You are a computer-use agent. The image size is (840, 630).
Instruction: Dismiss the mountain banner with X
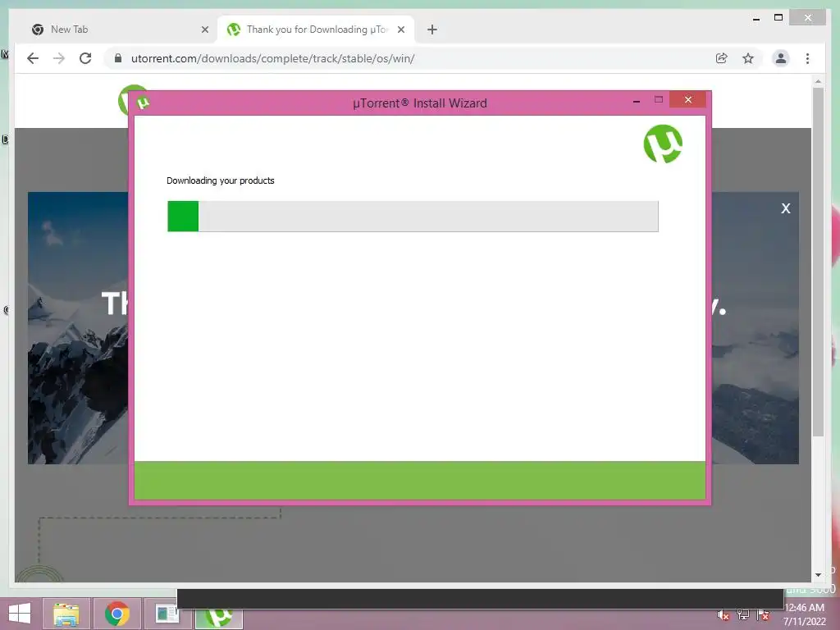785,208
